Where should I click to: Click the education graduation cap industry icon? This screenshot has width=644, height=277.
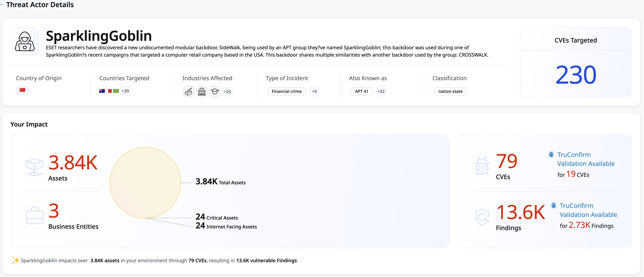tap(215, 92)
